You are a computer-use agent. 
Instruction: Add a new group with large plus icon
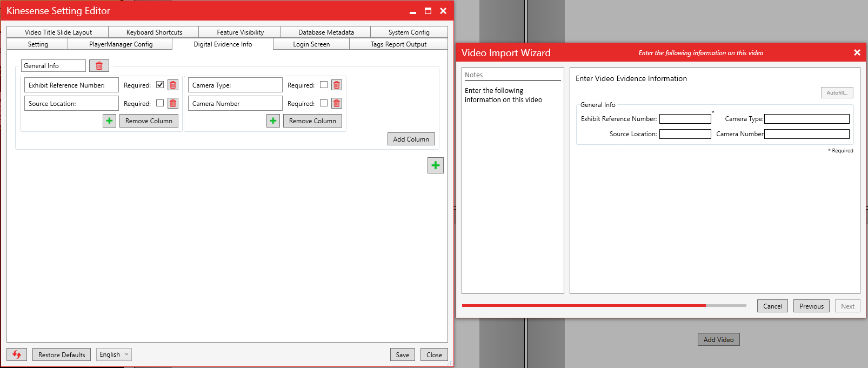click(435, 165)
